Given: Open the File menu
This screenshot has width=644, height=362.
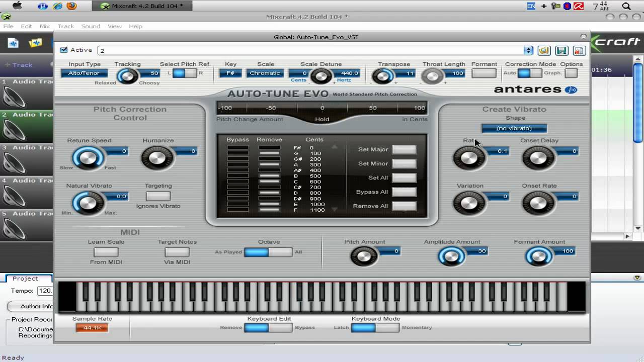Looking at the screenshot, I should 9,26.
